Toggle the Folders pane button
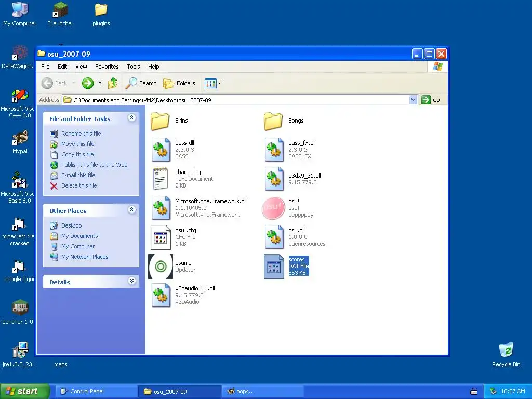532x399 pixels. click(x=179, y=83)
